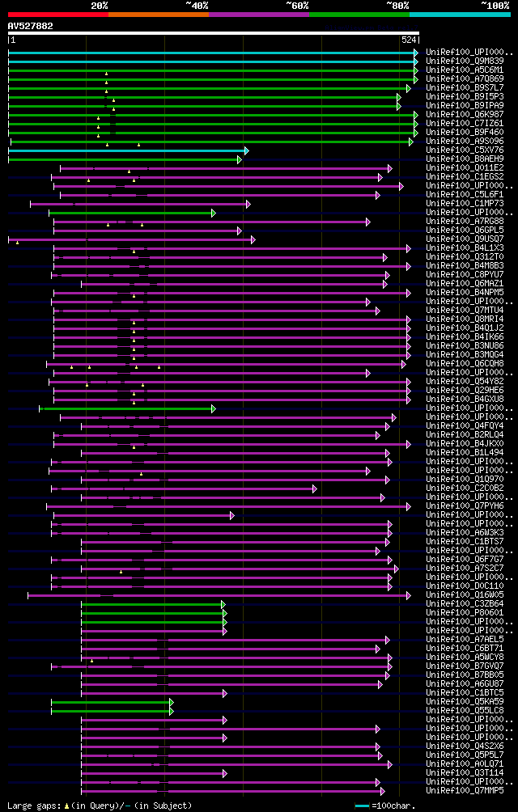Click the purple alignment bar for C1MP73
The height and width of the screenshot is (812, 518).
(138, 205)
